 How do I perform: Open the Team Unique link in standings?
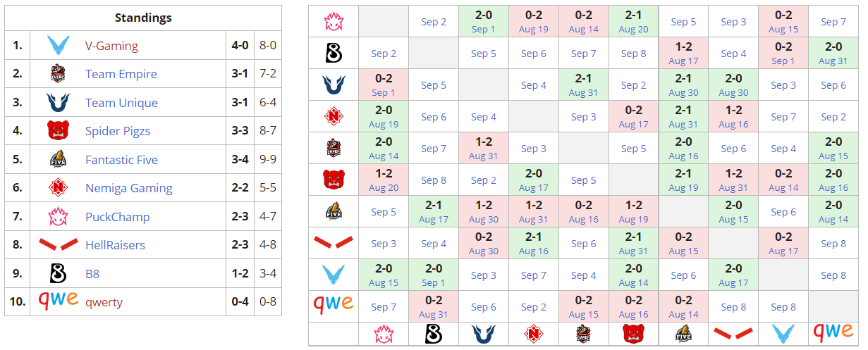(x=121, y=103)
